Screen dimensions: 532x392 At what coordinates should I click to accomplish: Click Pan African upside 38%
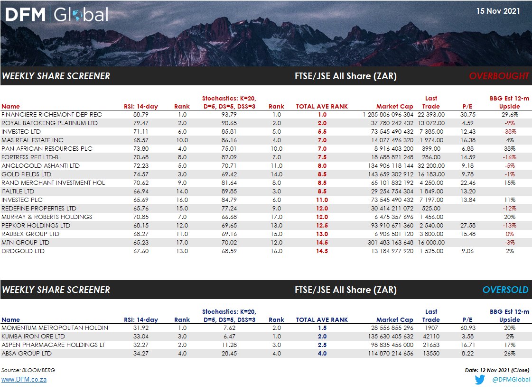click(510, 148)
